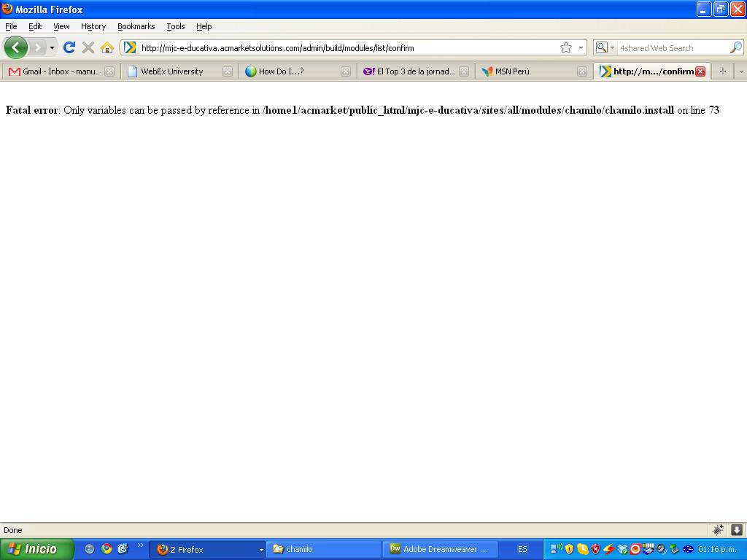
Task: Open the ES language bar indicator
Action: point(522,549)
